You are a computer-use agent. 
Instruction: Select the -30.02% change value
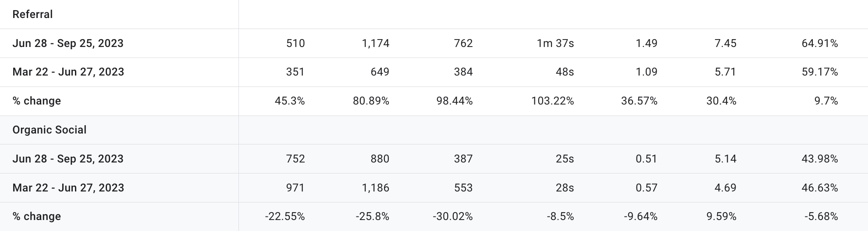tap(453, 217)
